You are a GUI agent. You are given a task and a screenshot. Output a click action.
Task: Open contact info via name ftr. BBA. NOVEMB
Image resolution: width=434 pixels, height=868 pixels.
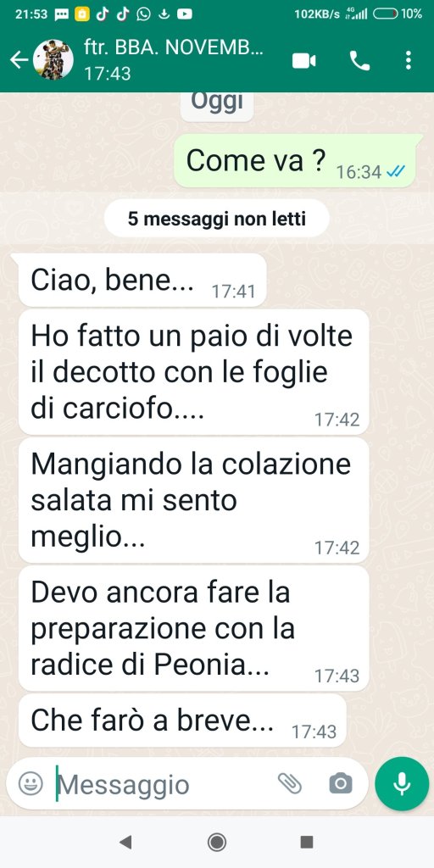[x=174, y=48]
